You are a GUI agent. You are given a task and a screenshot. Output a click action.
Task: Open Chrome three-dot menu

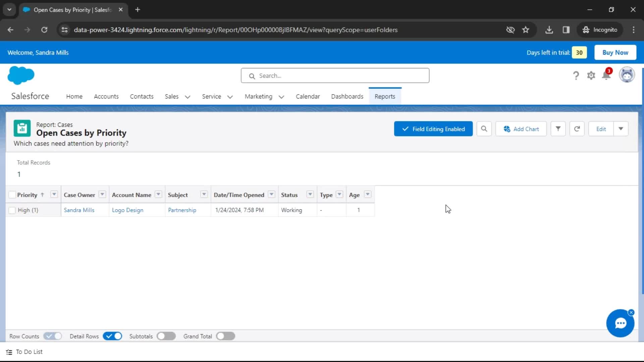(x=634, y=30)
